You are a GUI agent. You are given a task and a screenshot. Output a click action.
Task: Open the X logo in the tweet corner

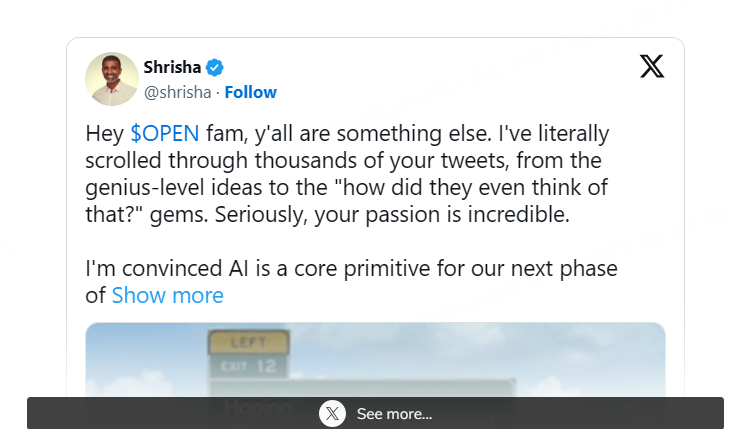(651, 67)
